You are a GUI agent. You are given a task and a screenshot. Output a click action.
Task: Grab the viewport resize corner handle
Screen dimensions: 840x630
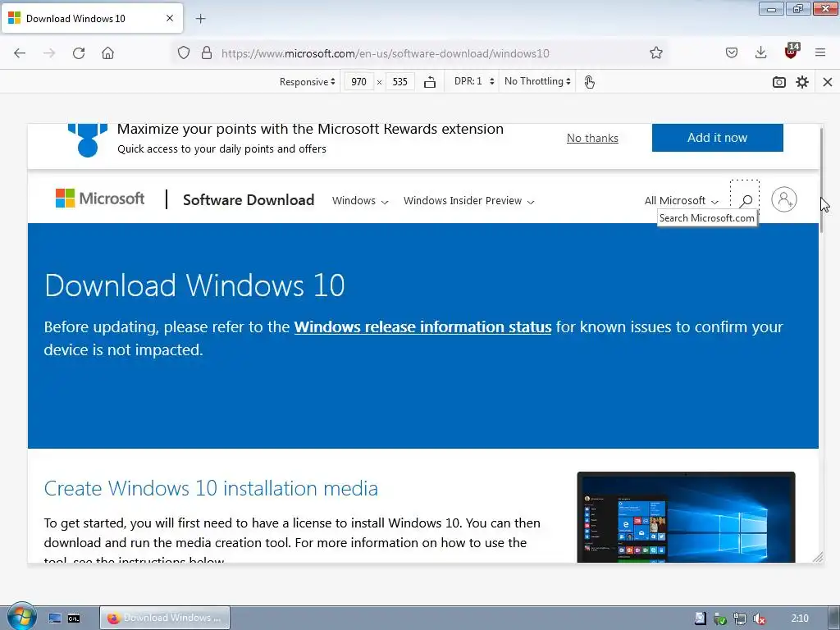pyautogui.click(x=818, y=558)
